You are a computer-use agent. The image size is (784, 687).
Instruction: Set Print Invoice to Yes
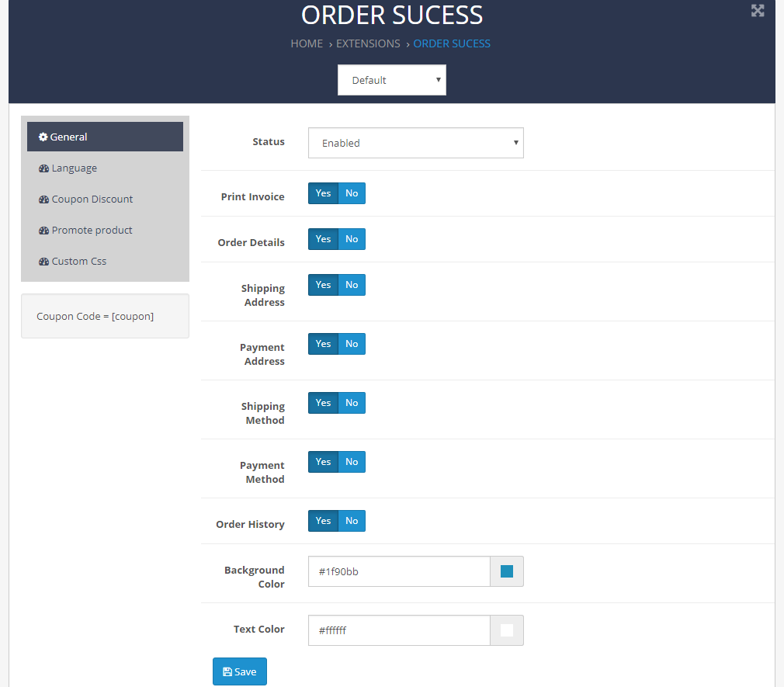coord(323,193)
